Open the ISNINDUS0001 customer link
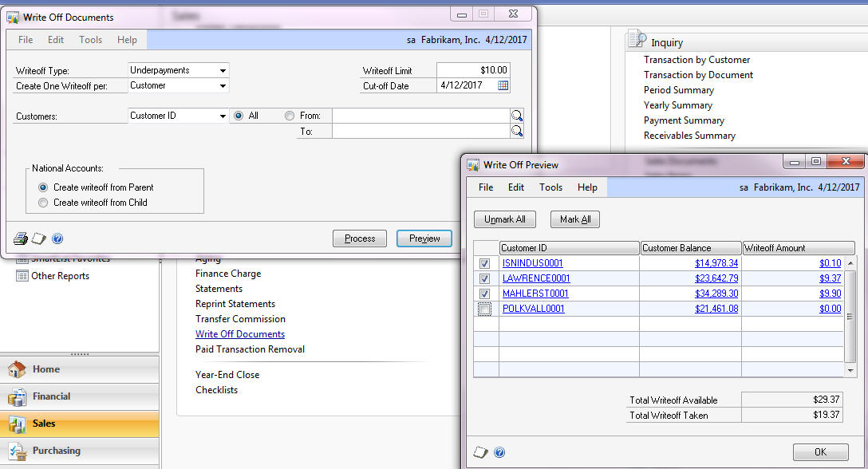868x469 pixels. [x=533, y=263]
